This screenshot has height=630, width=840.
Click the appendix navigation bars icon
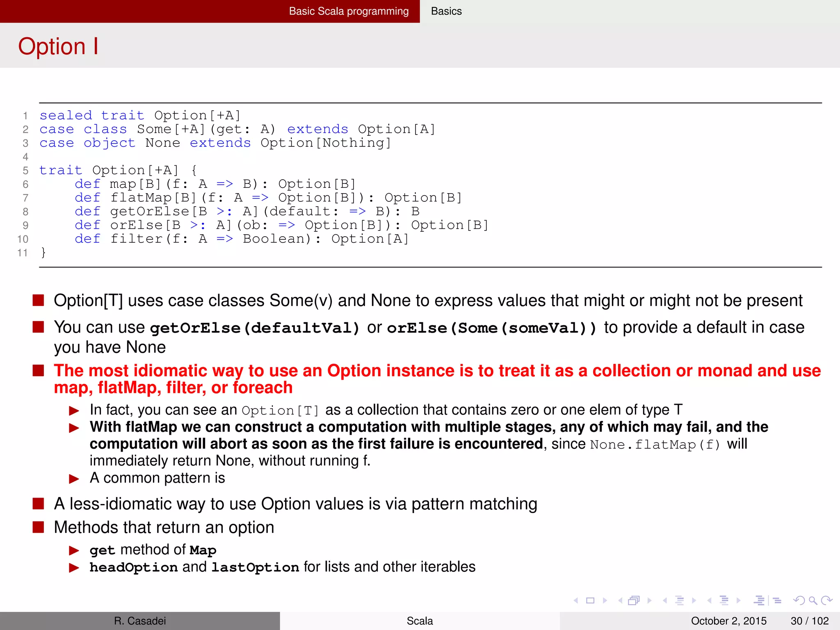pyautogui.click(x=777, y=600)
